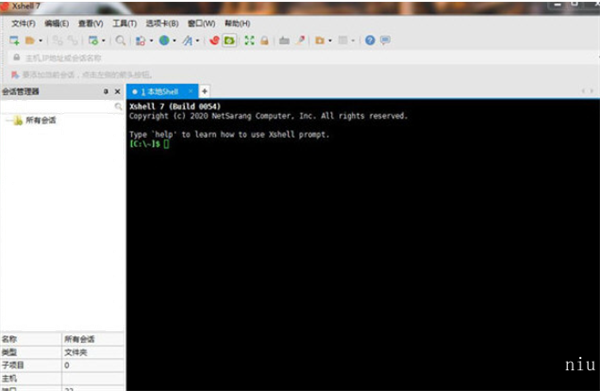The height and width of the screenshot is (391, 600).
Task: Click the session manager search field
Action: [57, 106]
